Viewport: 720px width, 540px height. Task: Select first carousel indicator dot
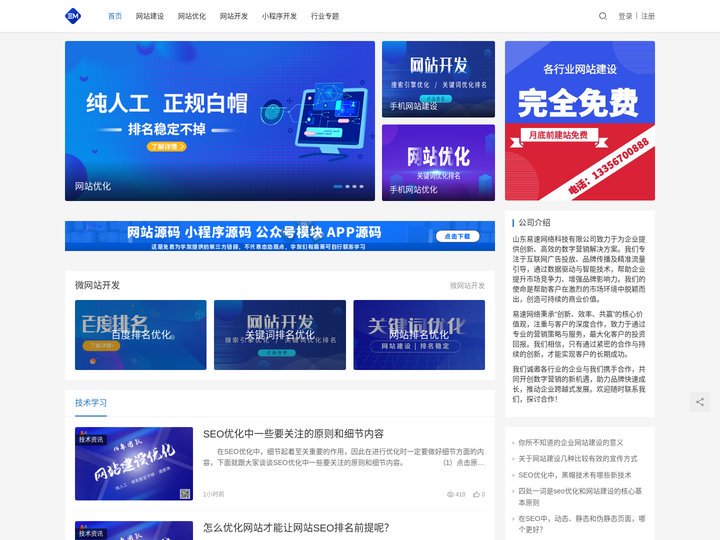pos(338,186)
